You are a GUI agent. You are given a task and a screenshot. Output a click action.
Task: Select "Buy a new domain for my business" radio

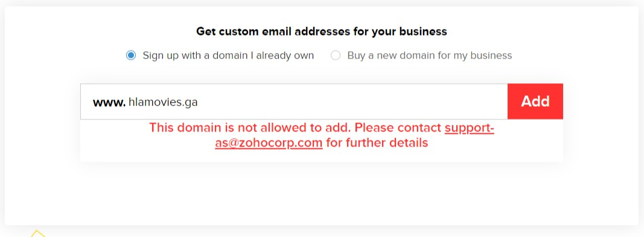[x=336, y=55]
